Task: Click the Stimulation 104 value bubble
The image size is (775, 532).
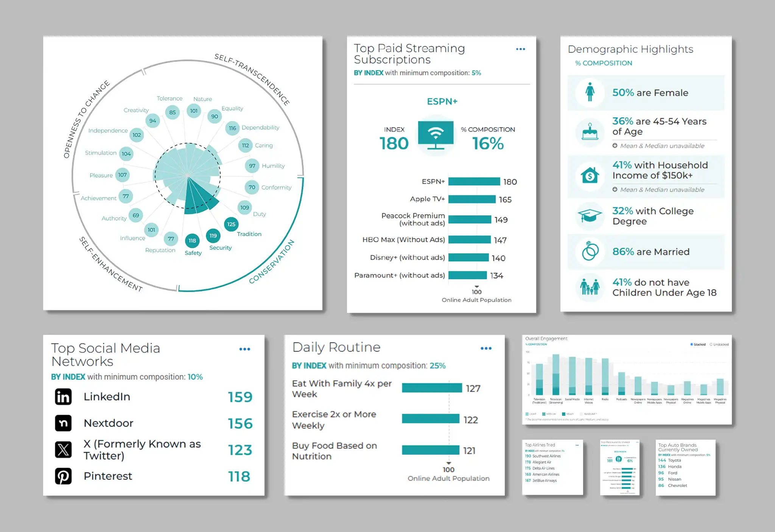Action: 126,154
